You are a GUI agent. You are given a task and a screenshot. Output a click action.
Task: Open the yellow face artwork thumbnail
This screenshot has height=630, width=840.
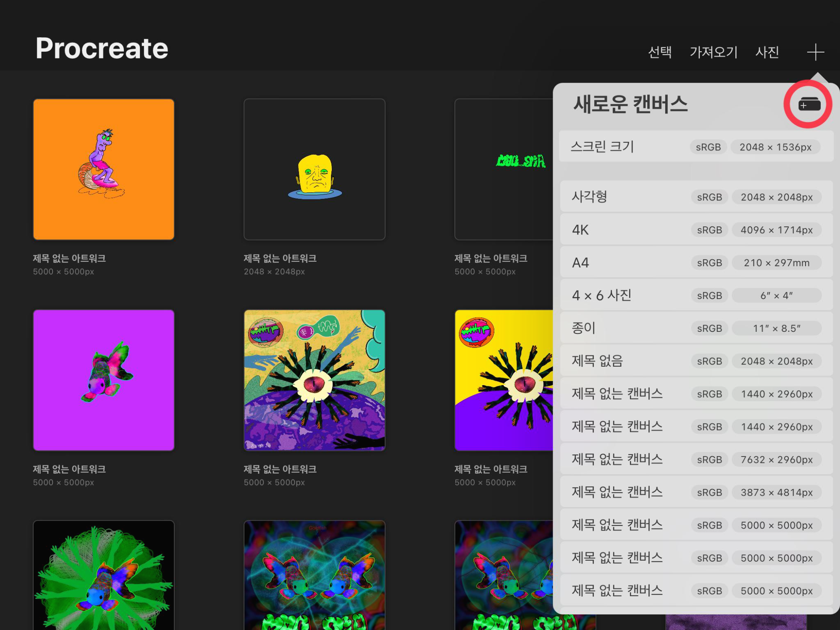(x=314, y=169)
